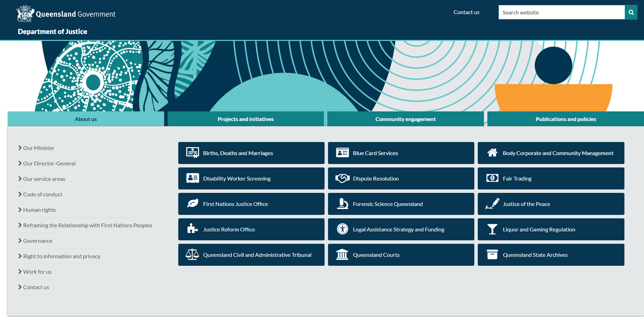The width and height of the screenshot is (644, 317).
Task: Open Body Corporate and Community Management label
Action: tap(558, 153)
